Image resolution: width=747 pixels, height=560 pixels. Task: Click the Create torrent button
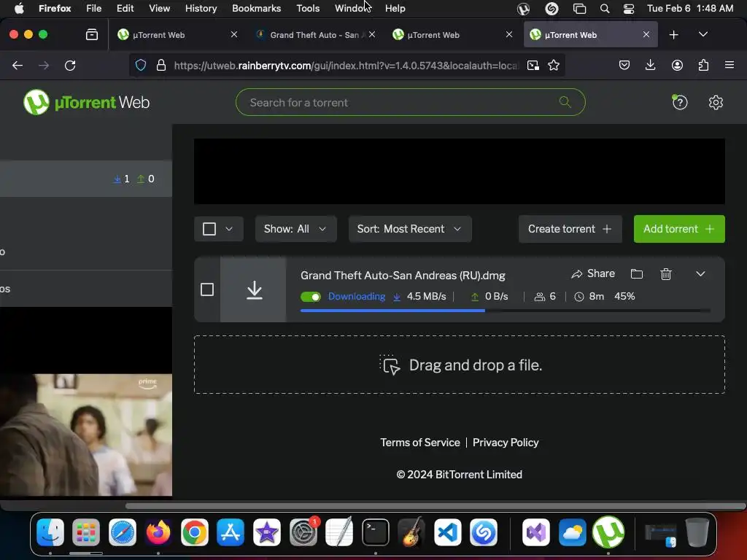(570, 229)
